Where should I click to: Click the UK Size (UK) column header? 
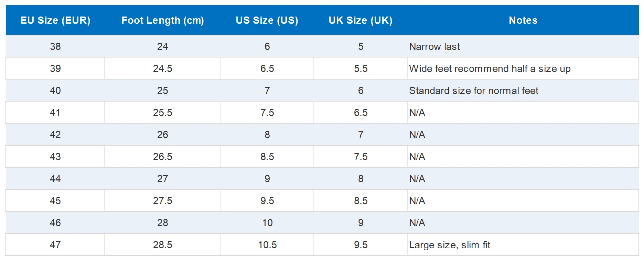click(x=361, y=20)
